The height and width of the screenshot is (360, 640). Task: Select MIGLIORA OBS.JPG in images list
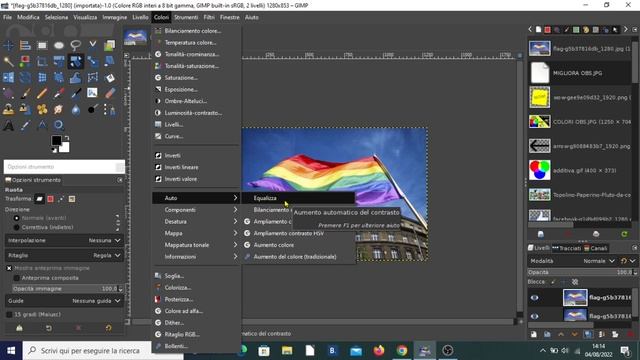pos(580,73)
